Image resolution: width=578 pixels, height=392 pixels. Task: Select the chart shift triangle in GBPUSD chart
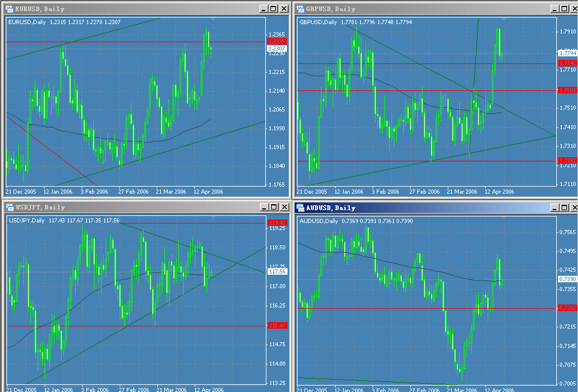click(503, 19)
